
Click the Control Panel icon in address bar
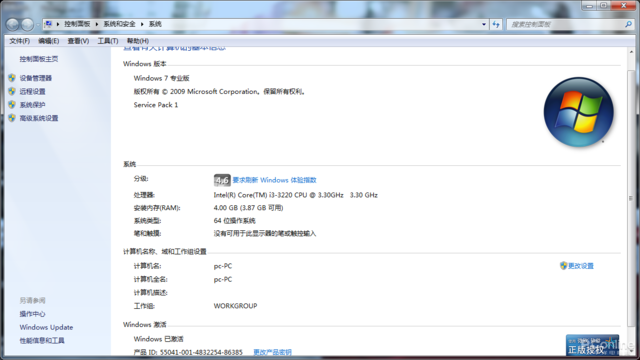[x=48, y=24]
